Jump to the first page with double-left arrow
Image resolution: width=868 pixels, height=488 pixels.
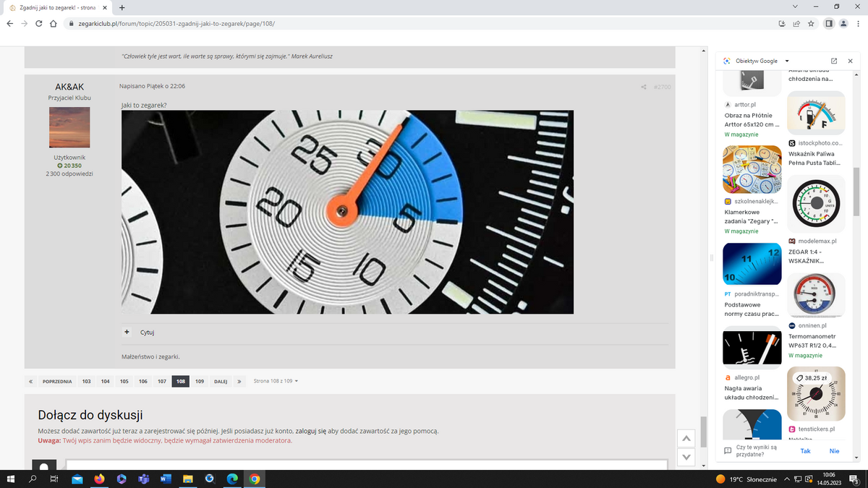(x=31, y=381)
